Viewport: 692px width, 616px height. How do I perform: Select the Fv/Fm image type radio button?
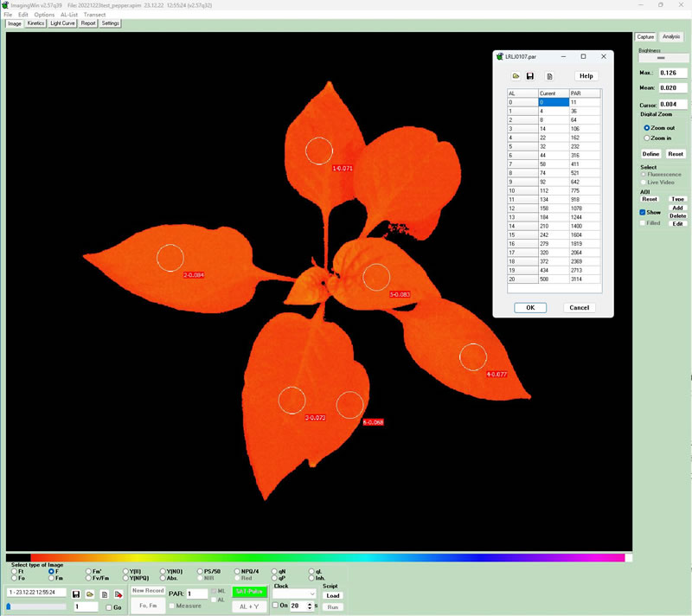[89, 578]
